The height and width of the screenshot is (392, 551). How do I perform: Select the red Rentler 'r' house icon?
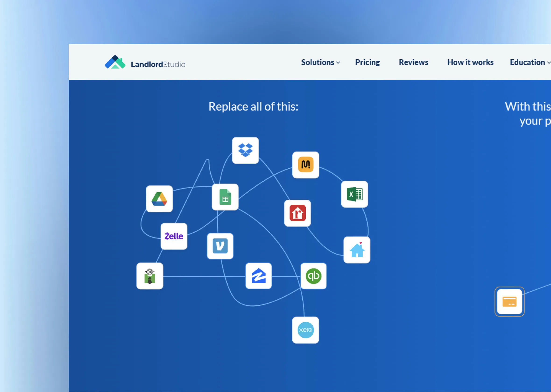click(297, 213)
